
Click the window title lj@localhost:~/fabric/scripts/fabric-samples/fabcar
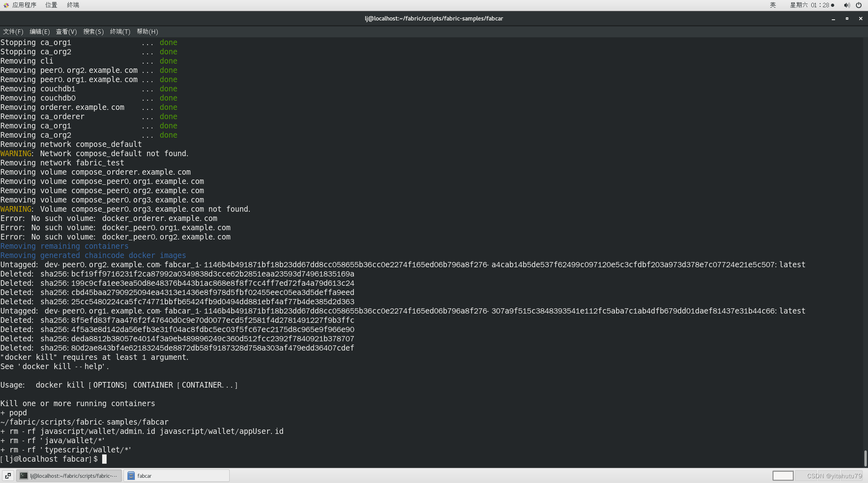click(x=434, y=19)
